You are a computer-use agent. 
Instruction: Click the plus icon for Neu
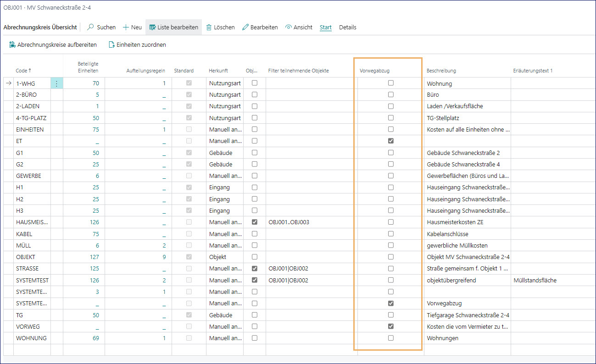126,27
